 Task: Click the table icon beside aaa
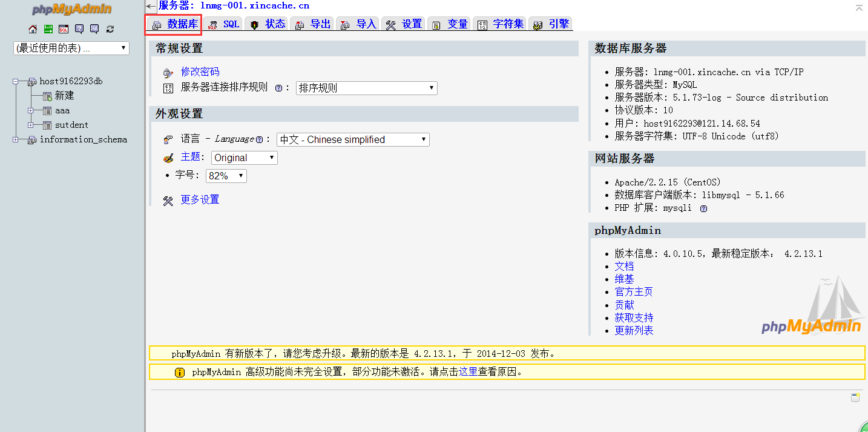(x=47, y=110)
